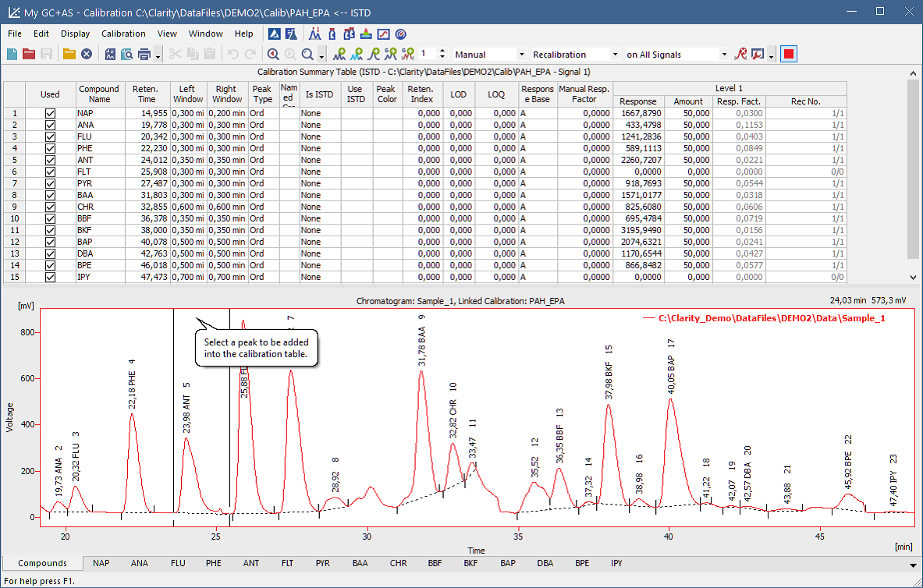Click the first add-peak icon with green plus
This screenshot has height=588, width=923.
pyautogui.click(x=339, y=54)
